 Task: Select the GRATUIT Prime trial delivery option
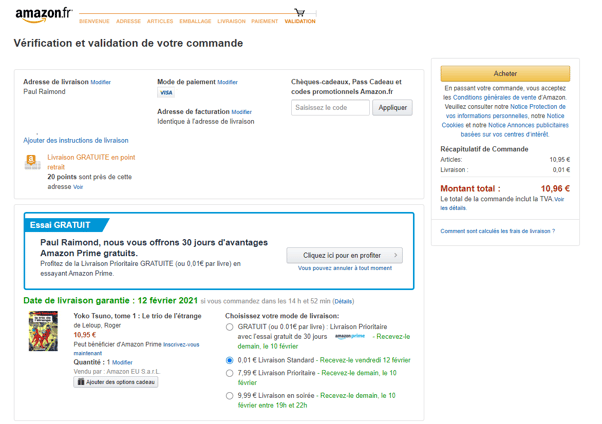(x=230, y=327)
